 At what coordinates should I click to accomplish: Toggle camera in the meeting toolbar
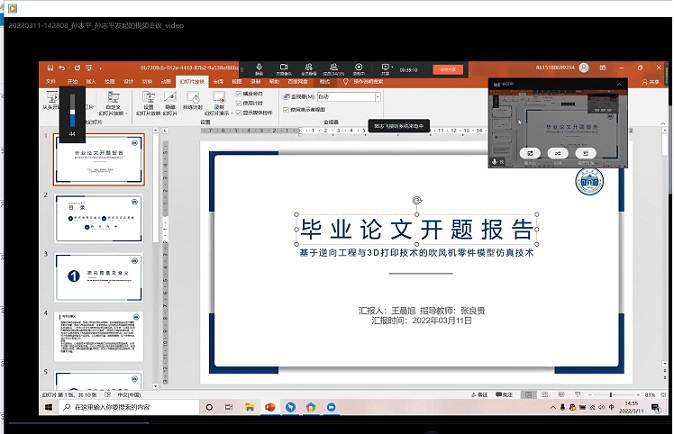click(284, 69)
